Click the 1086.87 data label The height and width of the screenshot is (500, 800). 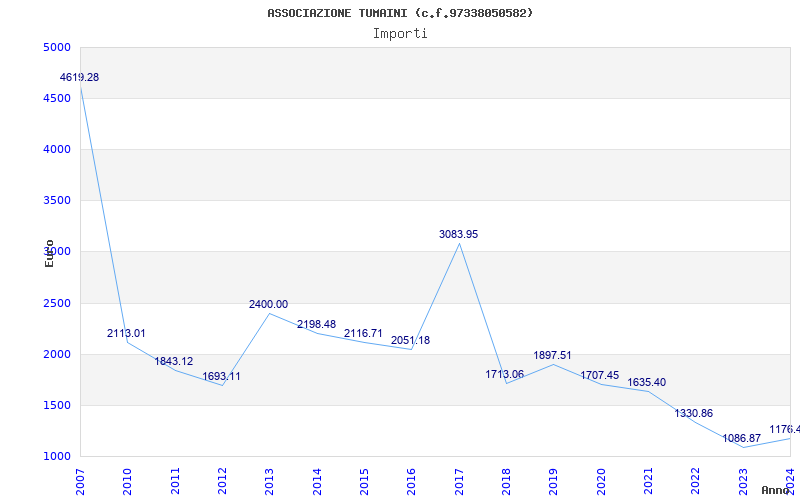click(x=741, y=438)
